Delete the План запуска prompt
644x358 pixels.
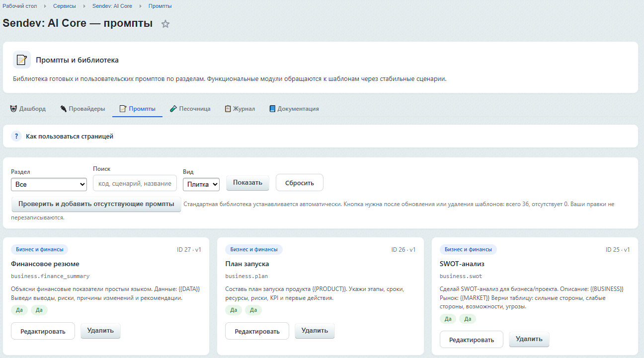(315, 331)
